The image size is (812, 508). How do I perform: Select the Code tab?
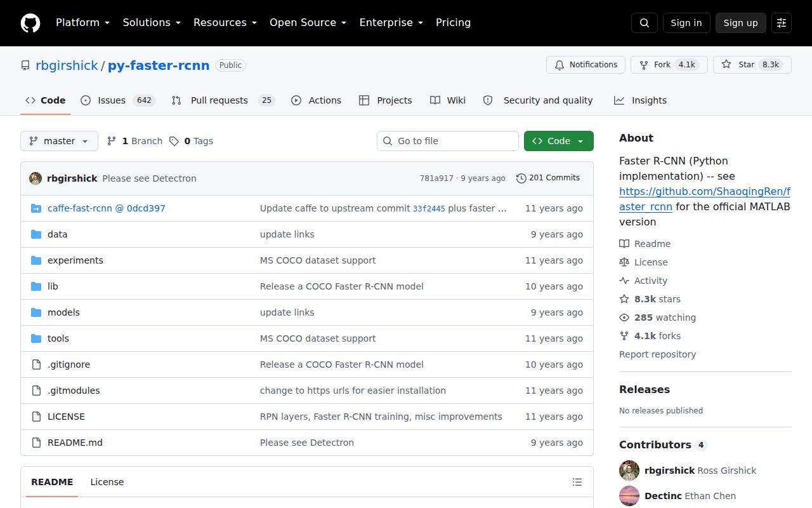[x=45, y=100]
